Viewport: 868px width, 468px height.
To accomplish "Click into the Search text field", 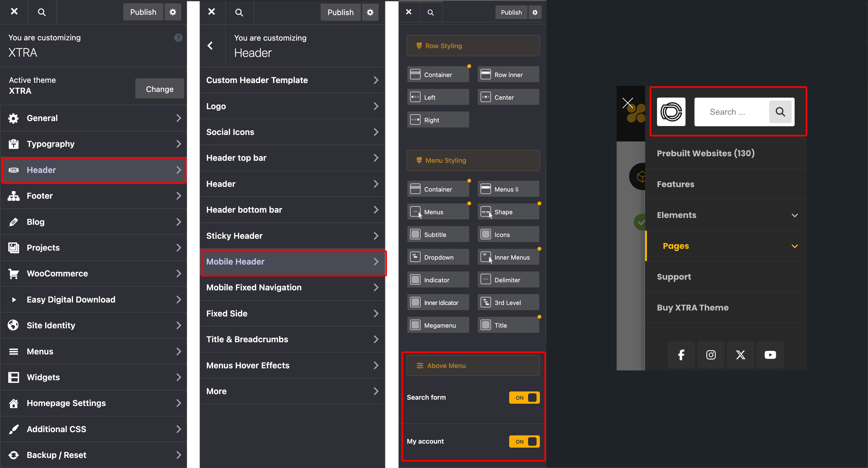I will coord(731,112).
